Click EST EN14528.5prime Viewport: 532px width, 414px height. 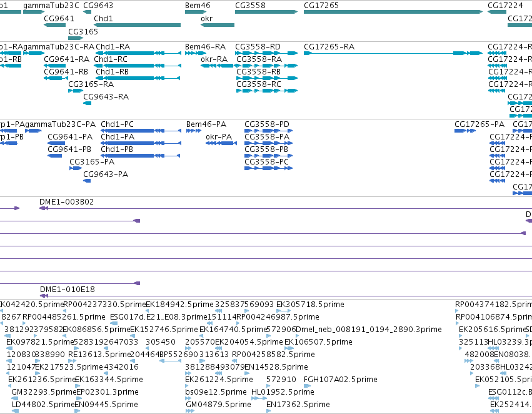tap(276, 367)
